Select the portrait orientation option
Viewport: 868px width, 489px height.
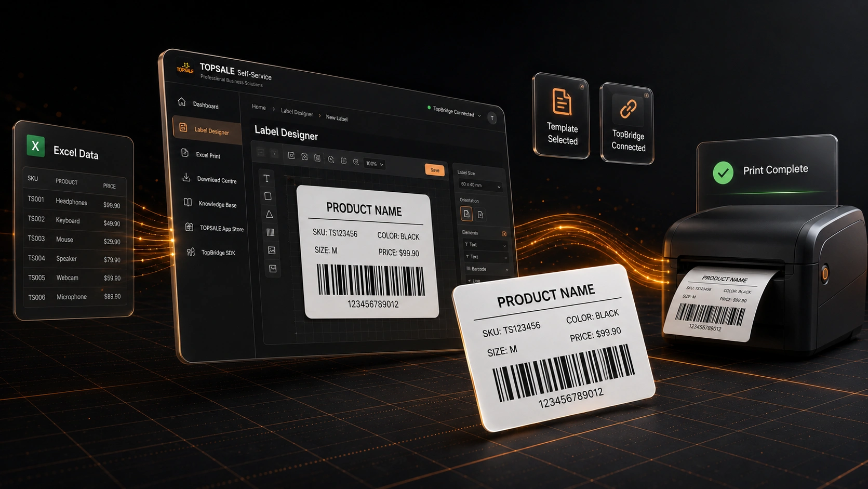(x=466, y=214)
